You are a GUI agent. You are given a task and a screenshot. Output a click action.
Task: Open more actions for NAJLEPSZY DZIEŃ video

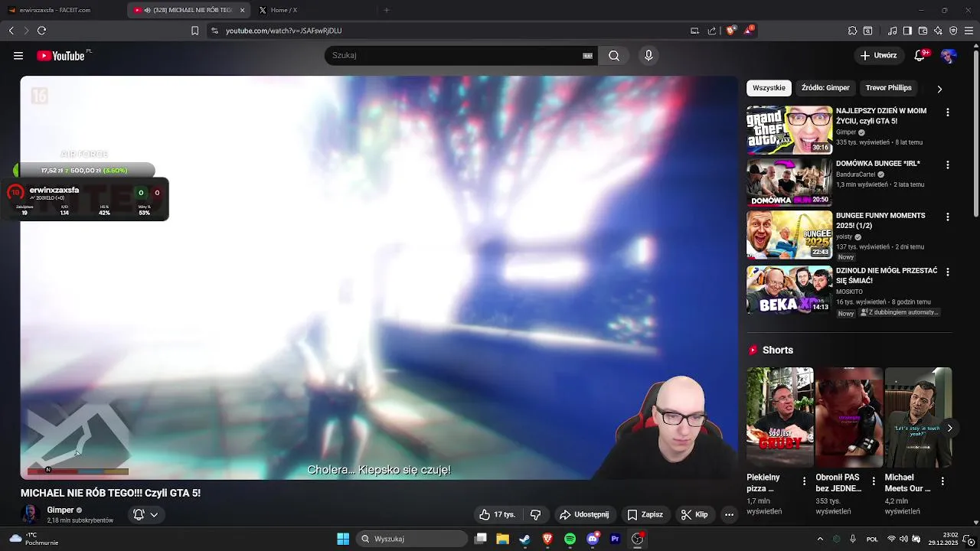pyautogui.click(x=948, y=112)
